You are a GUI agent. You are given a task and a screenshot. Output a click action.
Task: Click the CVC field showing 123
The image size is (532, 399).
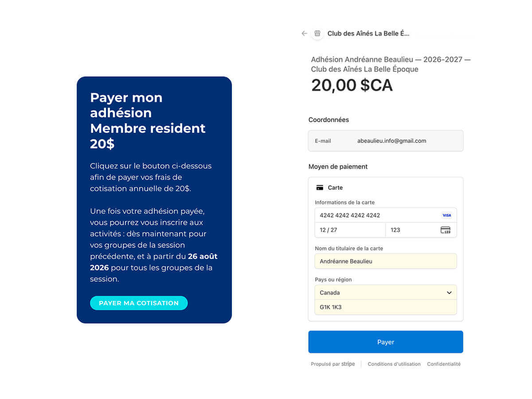coord(421,230)
